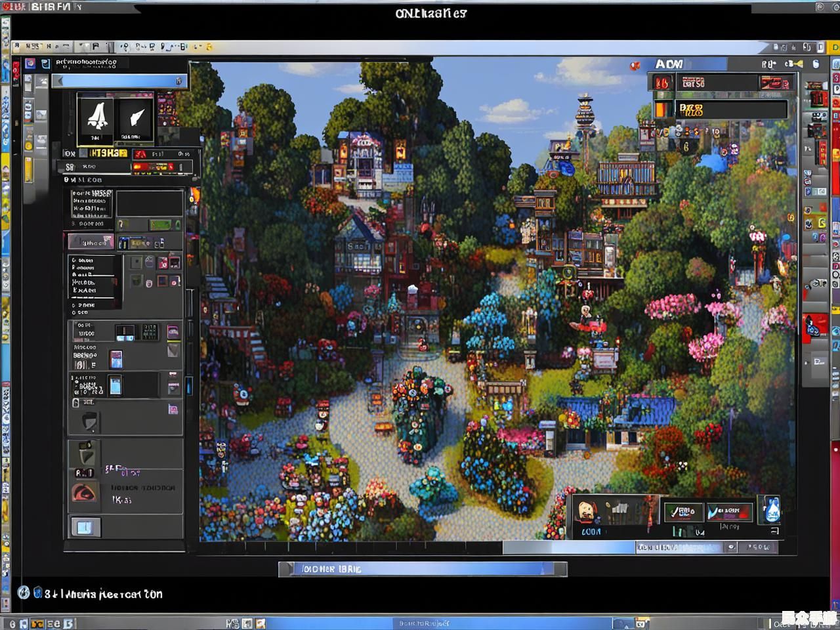The width and height of the screenshot is (840, 630).
Task: Click the dark shield icon in left panel
Action: click(x=89, y=421)
